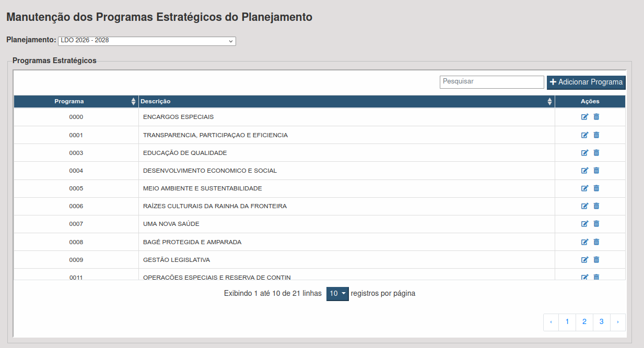The image size is (644, 348).
Task: Edit the UMA NOVA SAÚDE program
Action: coord(584,224)
